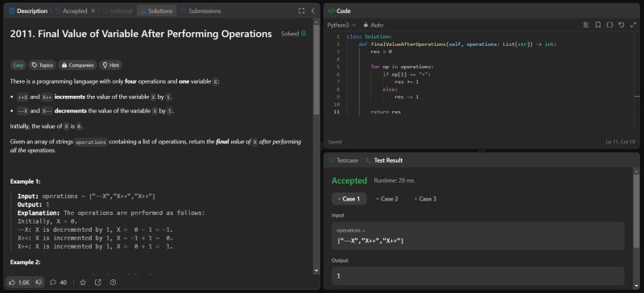Image resolution: width=644 pixels, height=293 pixels.
Task: Click the Saved status text
Action: coord(335,142)
